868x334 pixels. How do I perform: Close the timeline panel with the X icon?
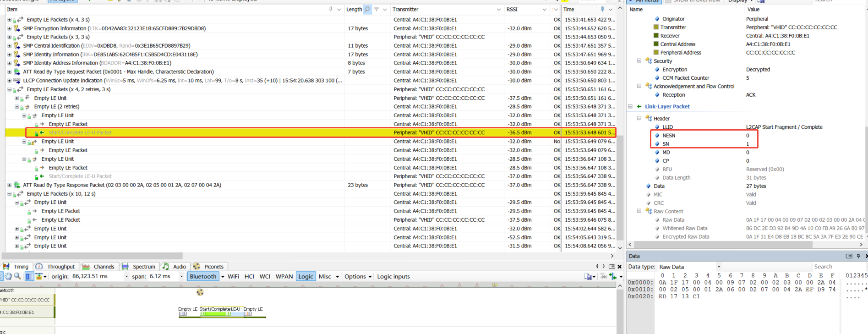pos(620,267)
